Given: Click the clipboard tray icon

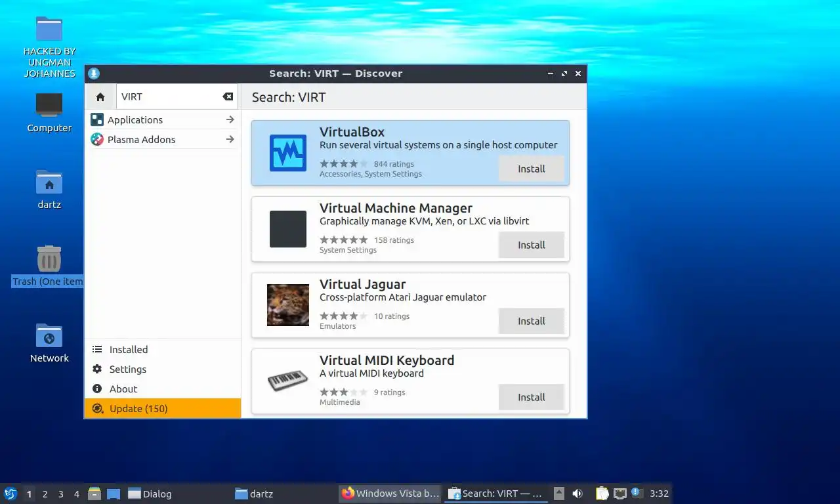Looking at the screenshot, I should [x=602, y=493].
